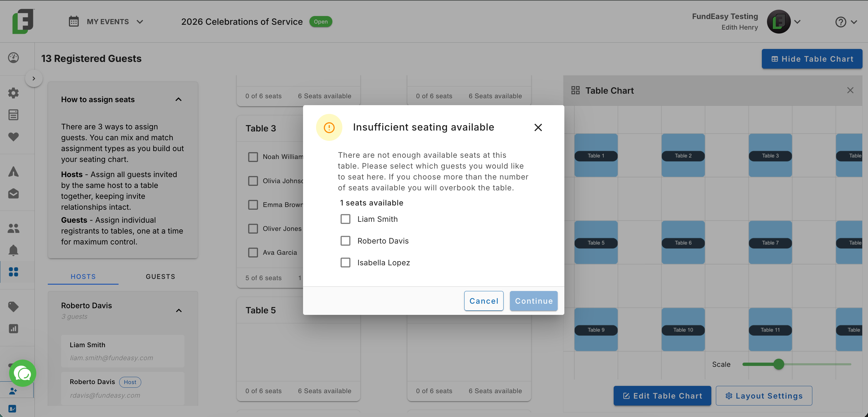
Task: Click Cancel in the seating dialog
Action: point(484,301)
